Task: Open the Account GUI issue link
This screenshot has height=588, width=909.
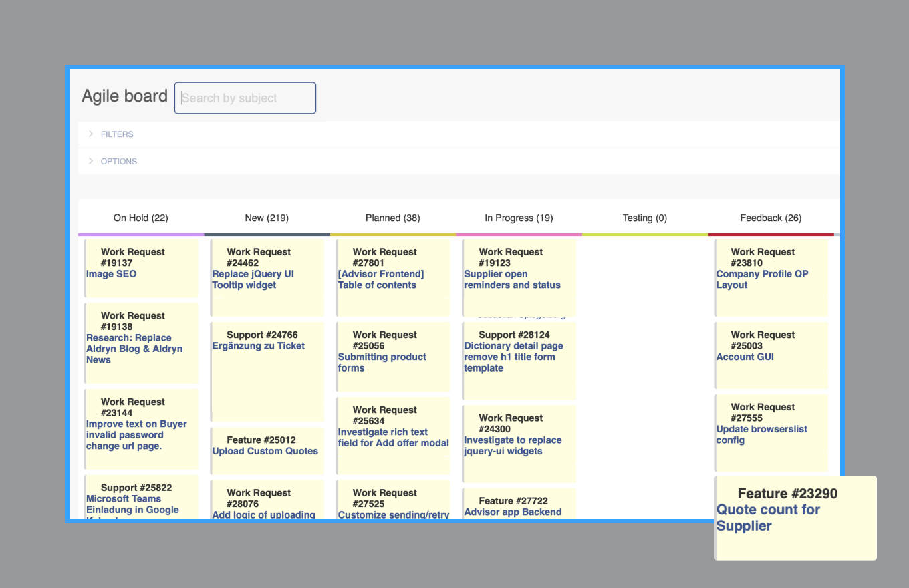Action: (745, 357)
